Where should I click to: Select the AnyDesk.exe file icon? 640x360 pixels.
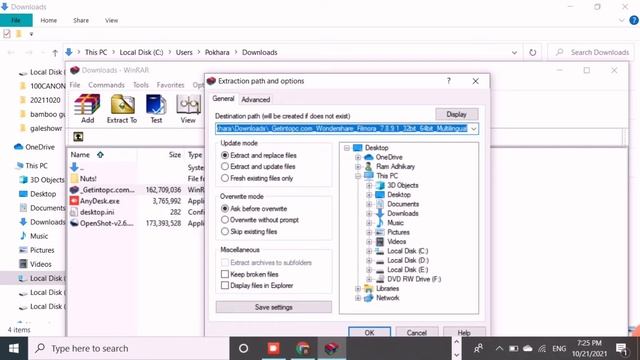[74, 201]
